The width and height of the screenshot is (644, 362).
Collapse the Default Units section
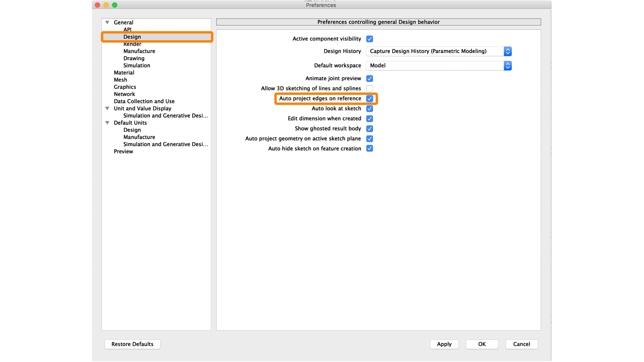tap(107, 123)
